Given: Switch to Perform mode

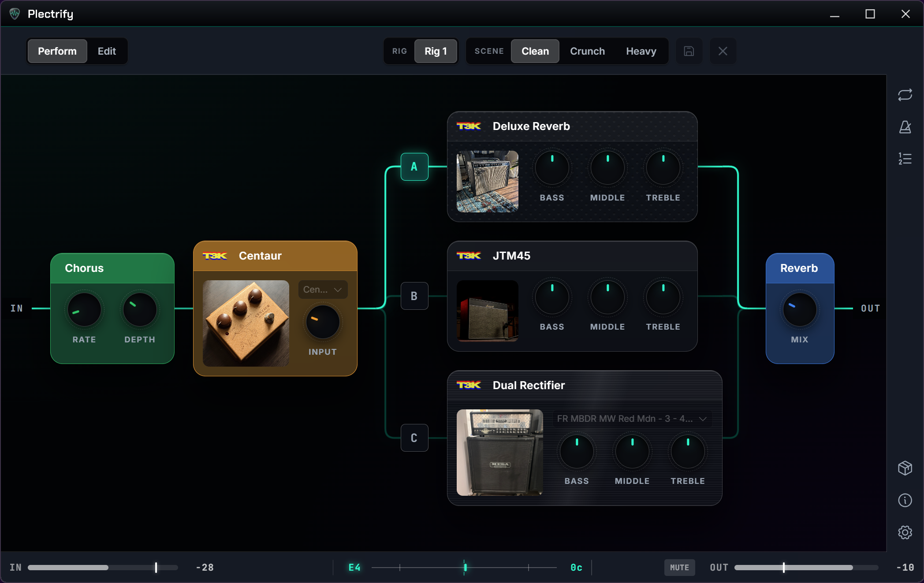Looking at the screenshot, I should 57,51.
